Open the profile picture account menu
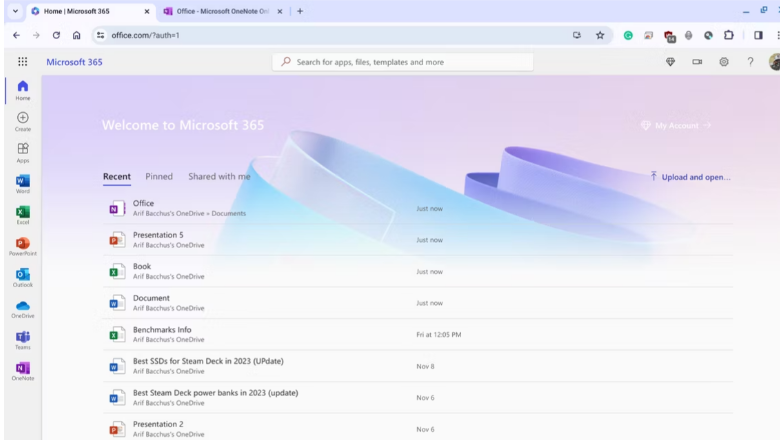Screen dimensions: 780x440 (774, 62)
